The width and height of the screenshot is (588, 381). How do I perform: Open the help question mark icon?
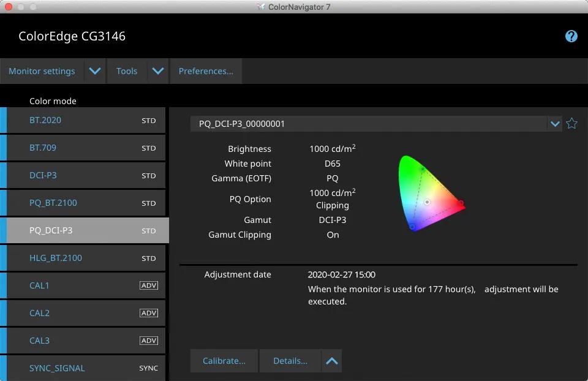(571, 36)
